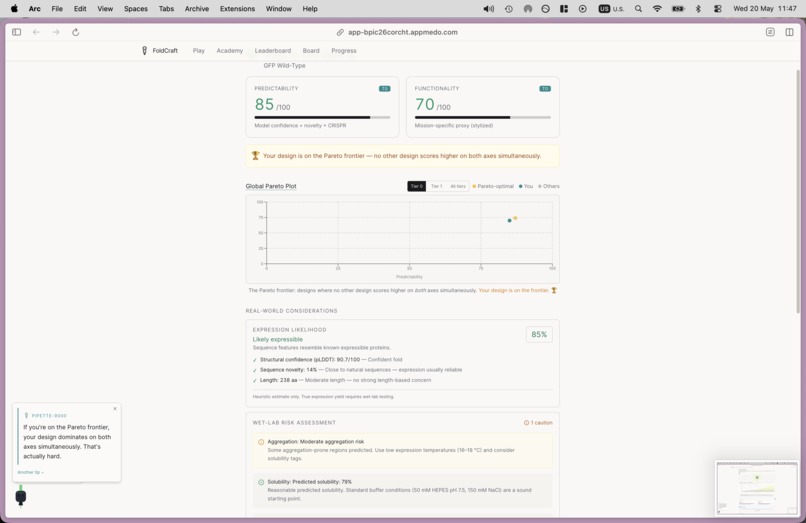
Task: Toggle Pareto-optimal legend entry
Action: coord(493,186)
